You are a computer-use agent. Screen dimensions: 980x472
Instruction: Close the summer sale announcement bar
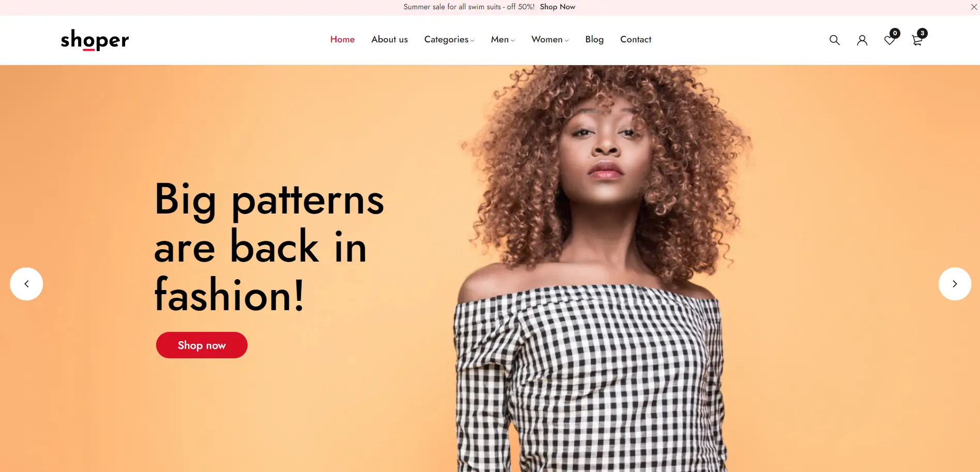coord(974,7)
